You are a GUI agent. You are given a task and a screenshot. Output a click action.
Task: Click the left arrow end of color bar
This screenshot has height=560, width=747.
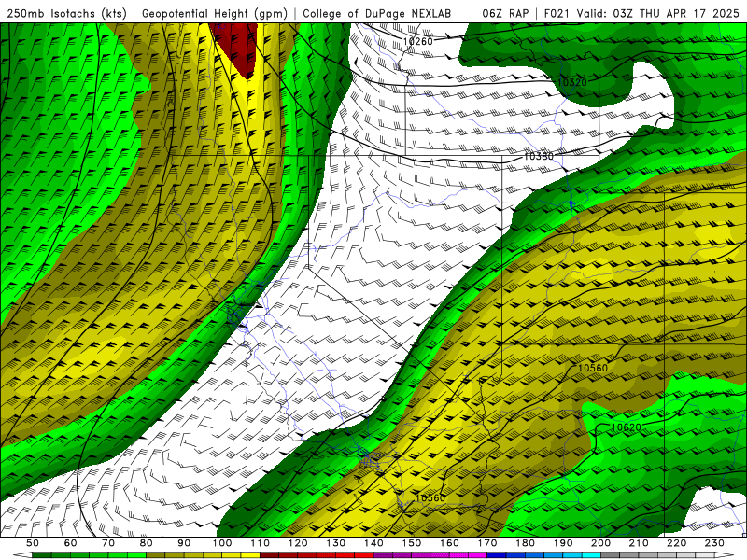tap(22, 555)
